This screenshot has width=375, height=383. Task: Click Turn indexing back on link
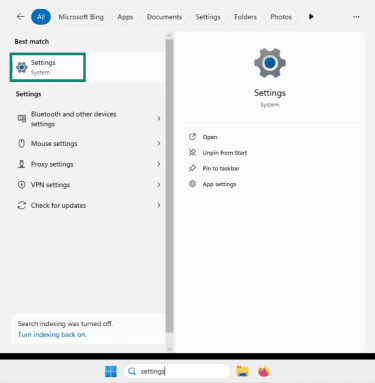coord(52,334)
